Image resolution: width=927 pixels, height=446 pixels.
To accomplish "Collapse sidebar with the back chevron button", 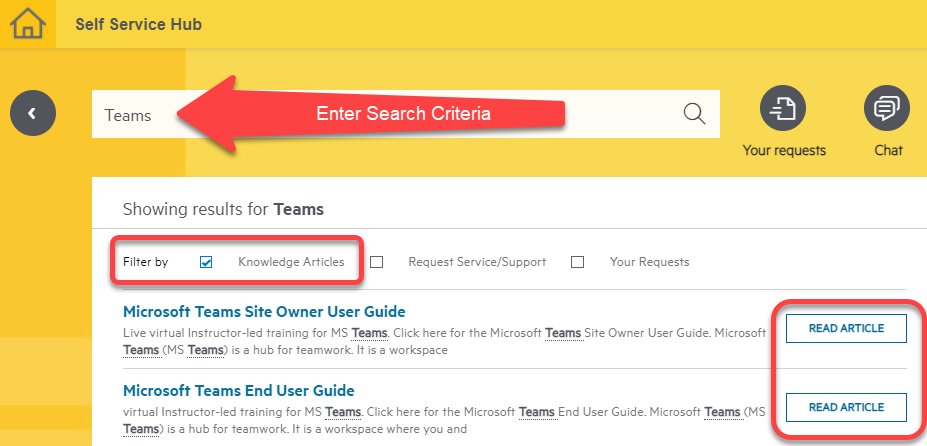I will pyautogui.click(x=33, y=113).
